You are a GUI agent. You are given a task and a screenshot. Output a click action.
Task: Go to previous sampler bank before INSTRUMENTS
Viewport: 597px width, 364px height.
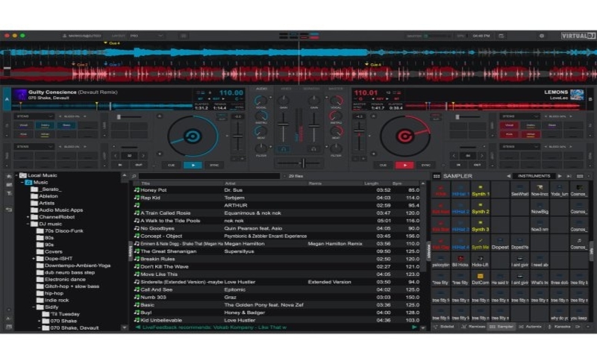coord(508,176)
